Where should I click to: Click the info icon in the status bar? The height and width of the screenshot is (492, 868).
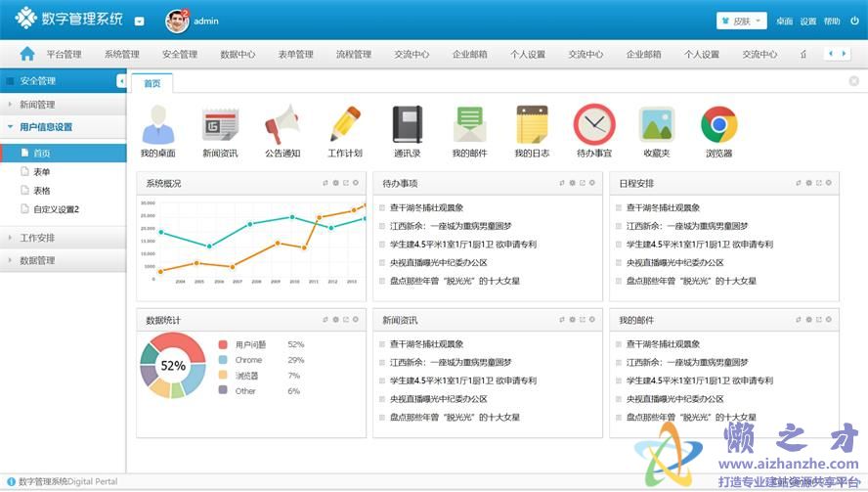pyautogui.click(x=11, y=482)
